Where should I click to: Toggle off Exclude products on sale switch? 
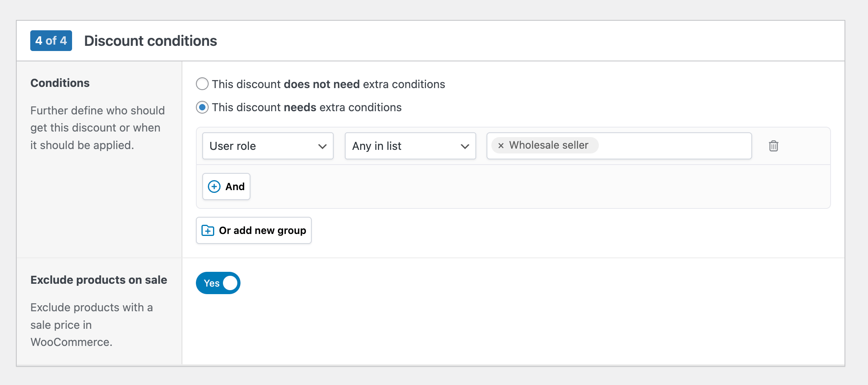[218, 283]
